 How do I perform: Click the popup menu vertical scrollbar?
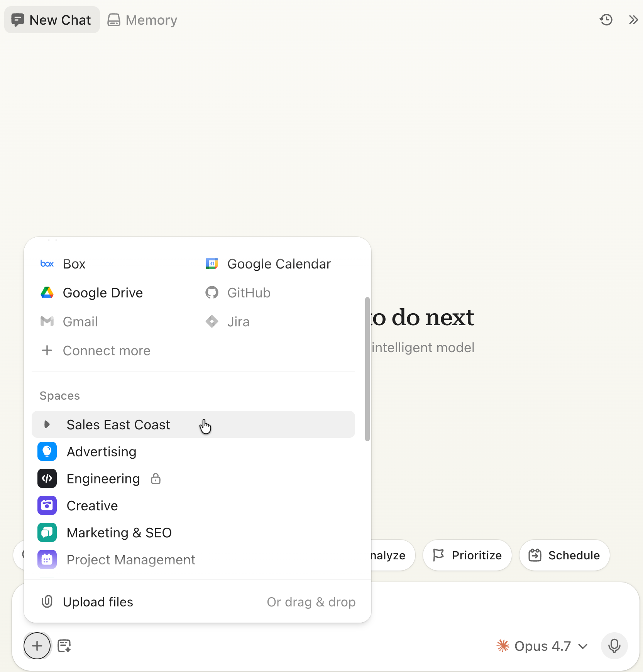pos(367,369)
